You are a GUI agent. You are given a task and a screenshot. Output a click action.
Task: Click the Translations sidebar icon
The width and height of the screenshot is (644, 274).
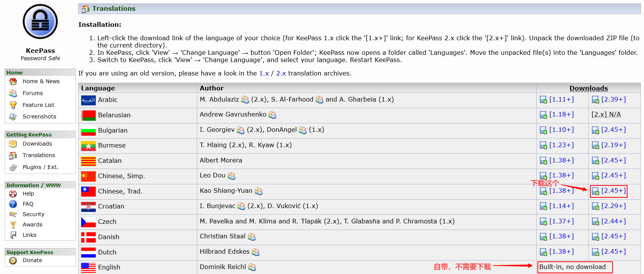[x=13, y=155]
